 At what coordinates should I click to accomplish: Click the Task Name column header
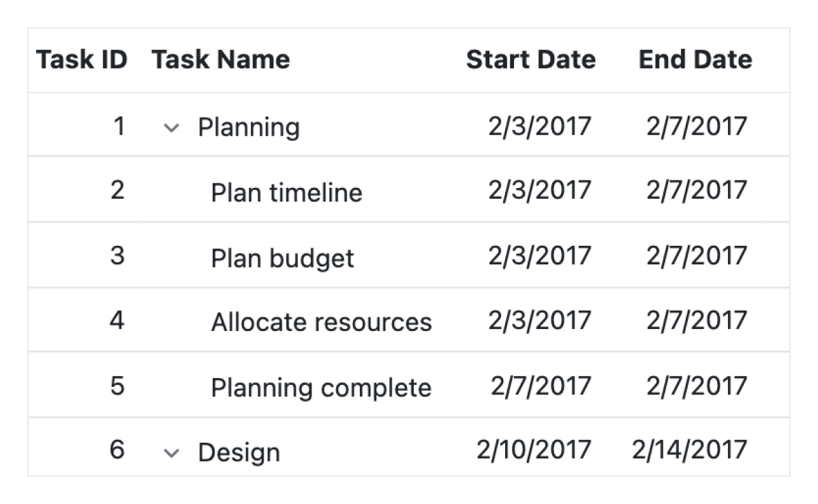click(221, 60)
